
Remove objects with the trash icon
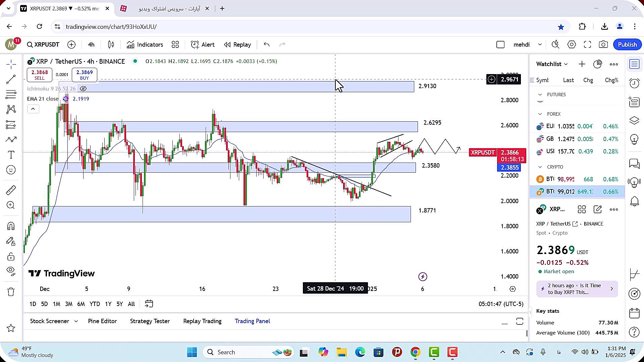point(11,292)
